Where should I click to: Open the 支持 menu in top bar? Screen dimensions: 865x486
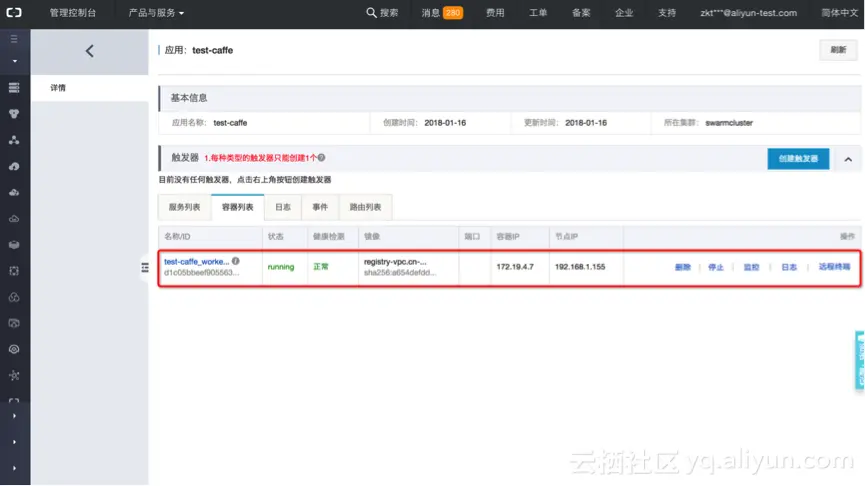(x=666, y=13)
